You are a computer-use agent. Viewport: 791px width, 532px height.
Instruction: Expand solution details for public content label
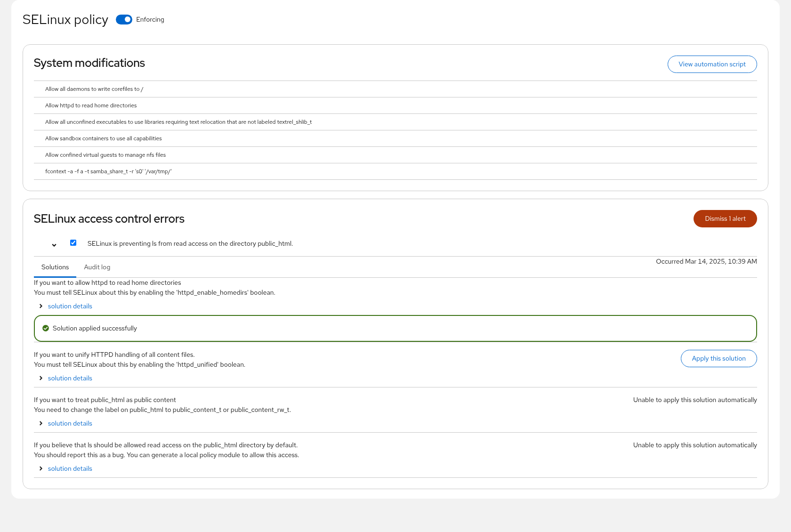(x=70, y=423)
